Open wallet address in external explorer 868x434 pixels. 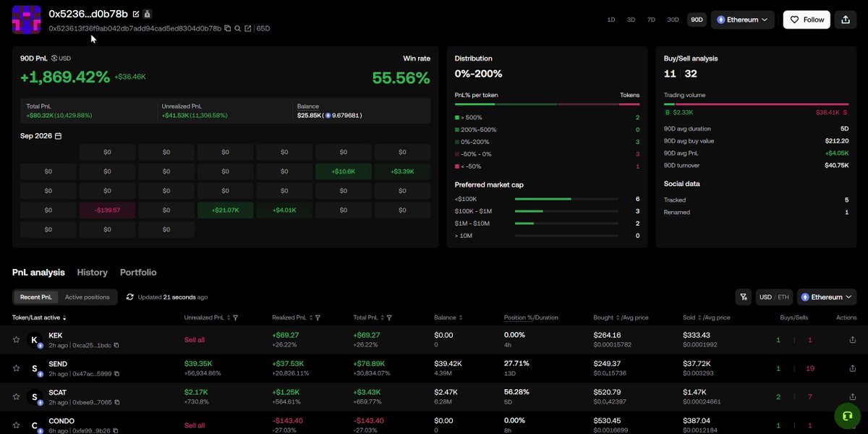click(248, 28)
